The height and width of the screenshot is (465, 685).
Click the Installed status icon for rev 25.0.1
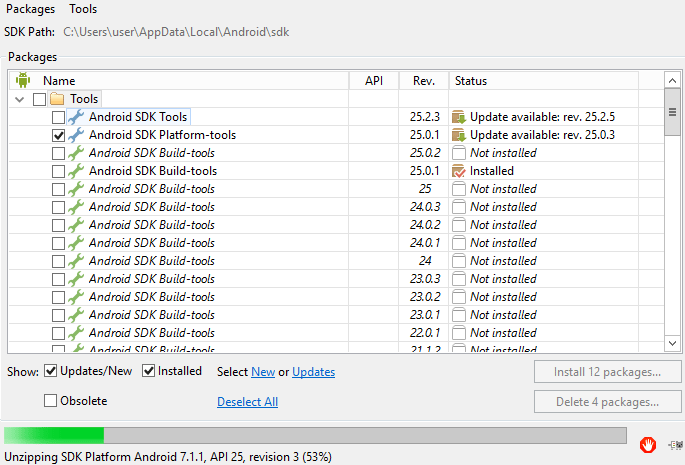point(459,171)
